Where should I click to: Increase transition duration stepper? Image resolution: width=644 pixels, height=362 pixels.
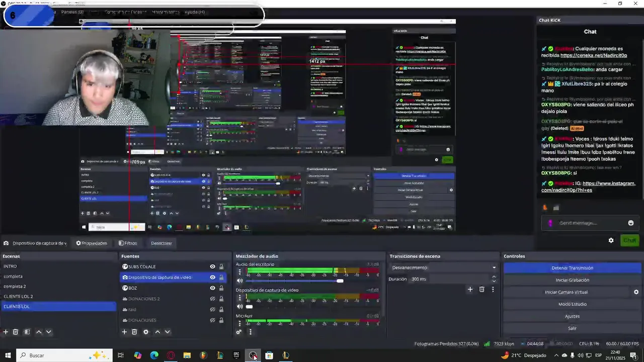(494, 277)
